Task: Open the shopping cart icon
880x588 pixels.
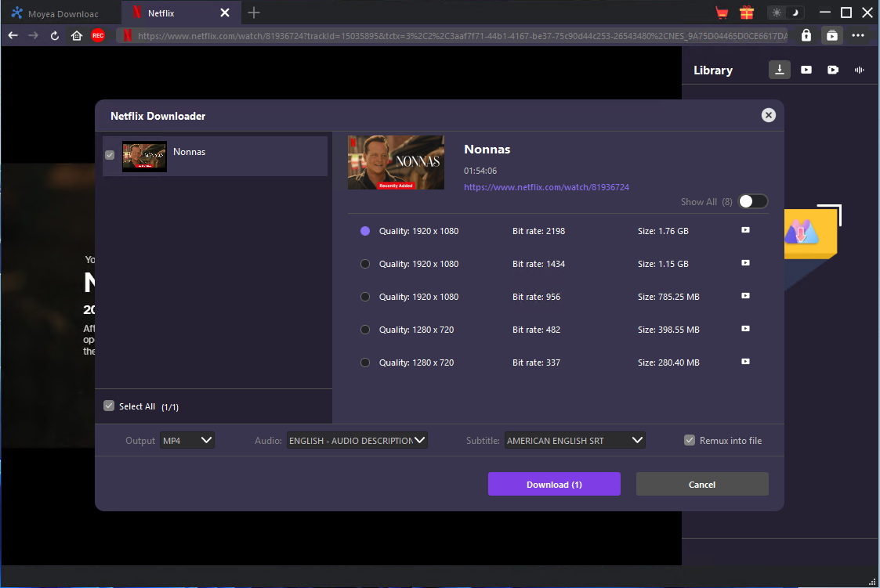Action: [x=722, y=13]
